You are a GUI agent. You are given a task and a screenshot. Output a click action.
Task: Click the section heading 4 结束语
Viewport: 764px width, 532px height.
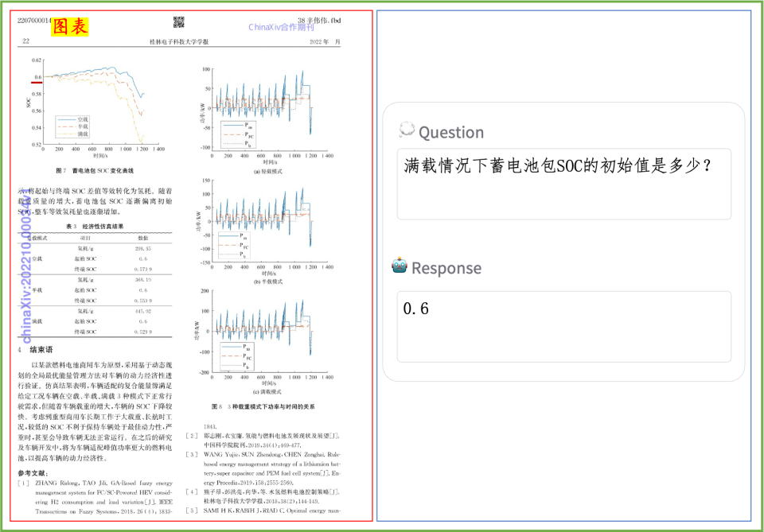click(35, 349)
